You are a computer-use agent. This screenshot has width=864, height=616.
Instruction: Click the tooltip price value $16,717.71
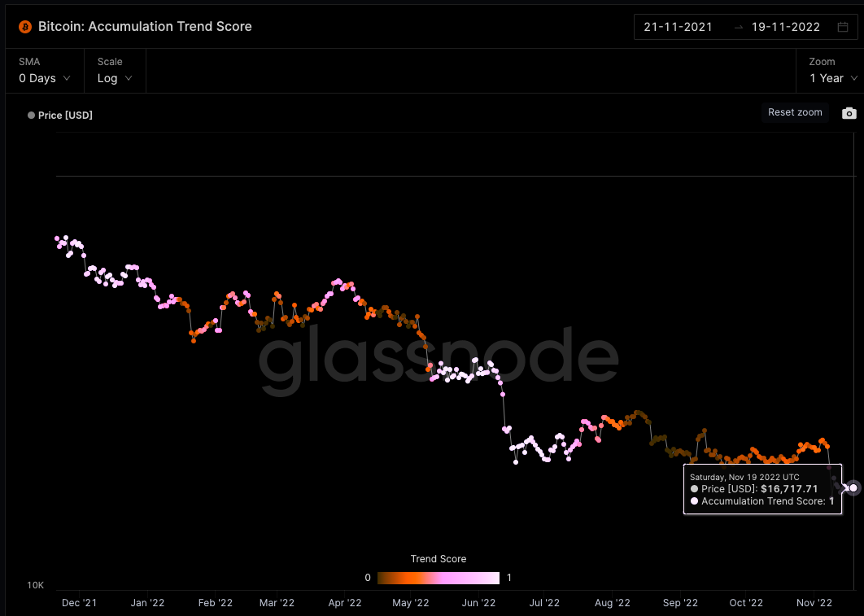click(789, 489)
